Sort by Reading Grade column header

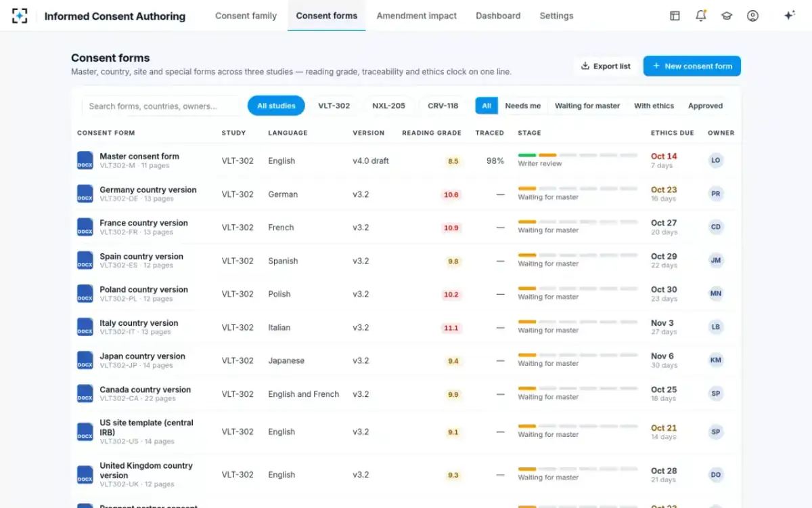coord(432,133)
